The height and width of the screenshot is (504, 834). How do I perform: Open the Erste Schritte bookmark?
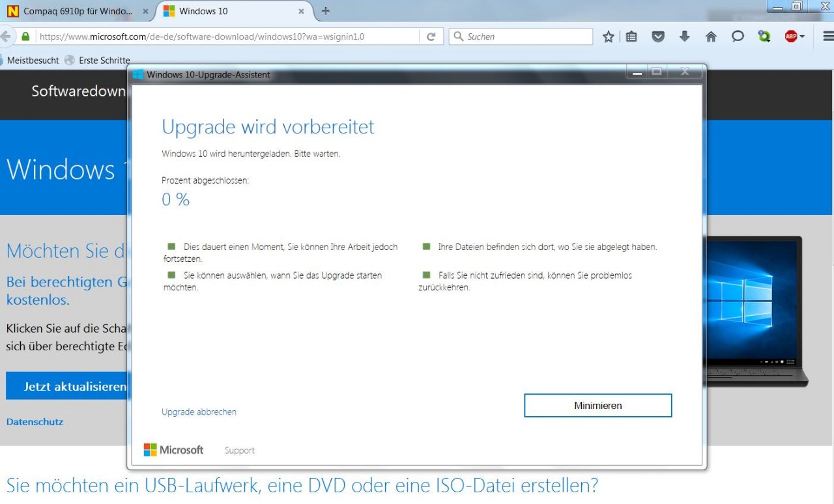coord(98,60)
